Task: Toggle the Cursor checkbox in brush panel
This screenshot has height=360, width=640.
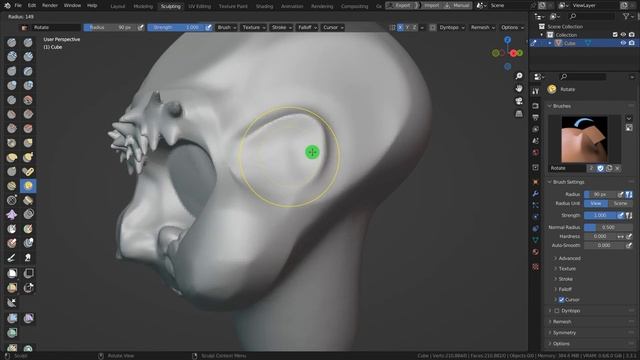Action: coord(562,300)
